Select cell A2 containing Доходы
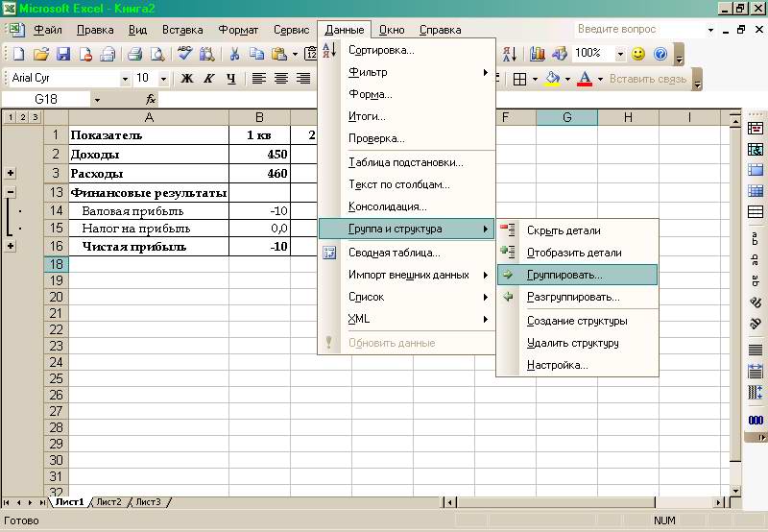Image resolution: width=768 pixels, height=532 pixels. 149,155
